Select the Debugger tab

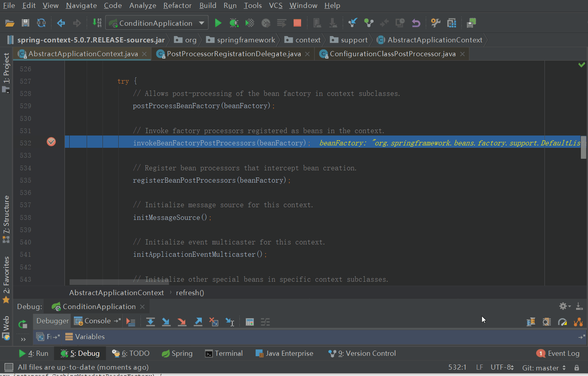52,321
